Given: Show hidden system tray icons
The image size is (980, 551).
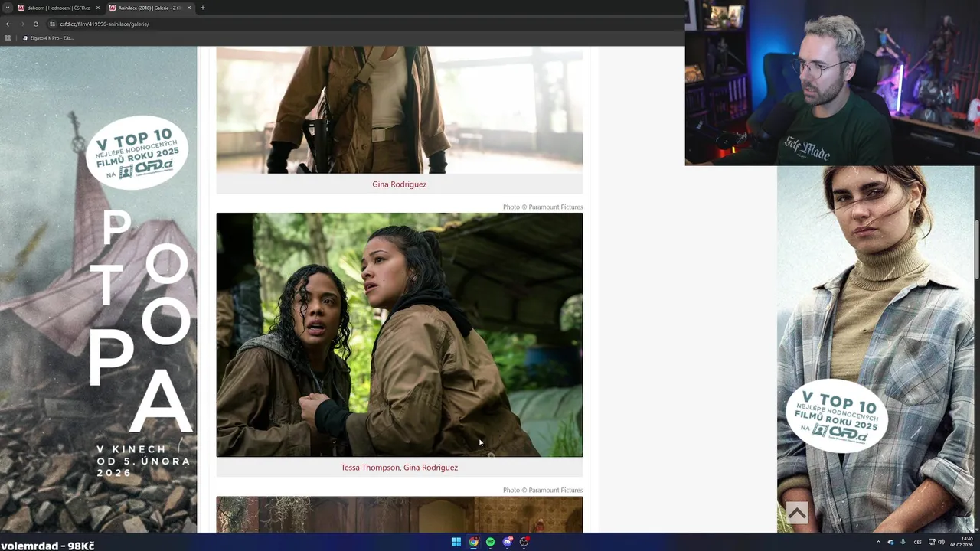Looking at the screenshot, I should pyautogui.click(x=878, y=542).
